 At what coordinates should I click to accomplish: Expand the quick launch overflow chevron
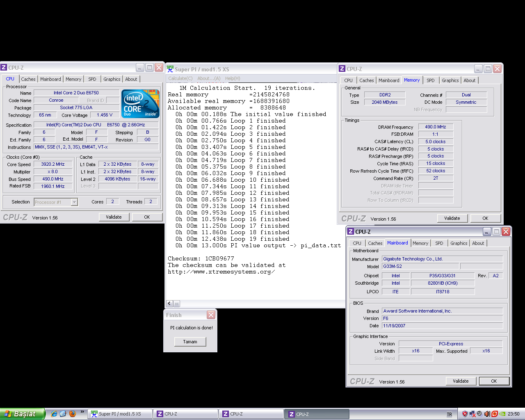[x=82, y=412]
